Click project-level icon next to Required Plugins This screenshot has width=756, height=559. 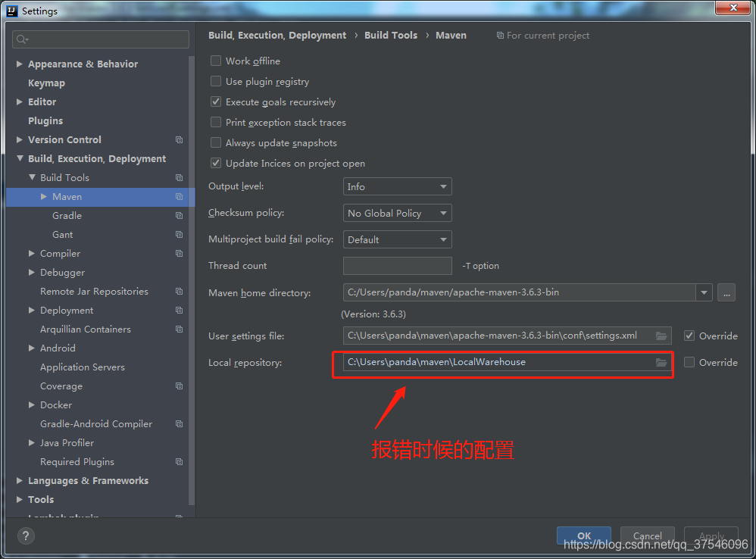pos(180,461)
